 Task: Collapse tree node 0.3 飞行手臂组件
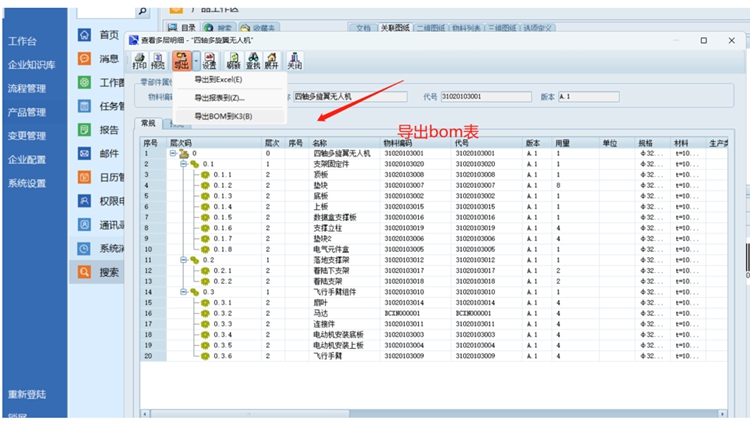tap(185, 292)
